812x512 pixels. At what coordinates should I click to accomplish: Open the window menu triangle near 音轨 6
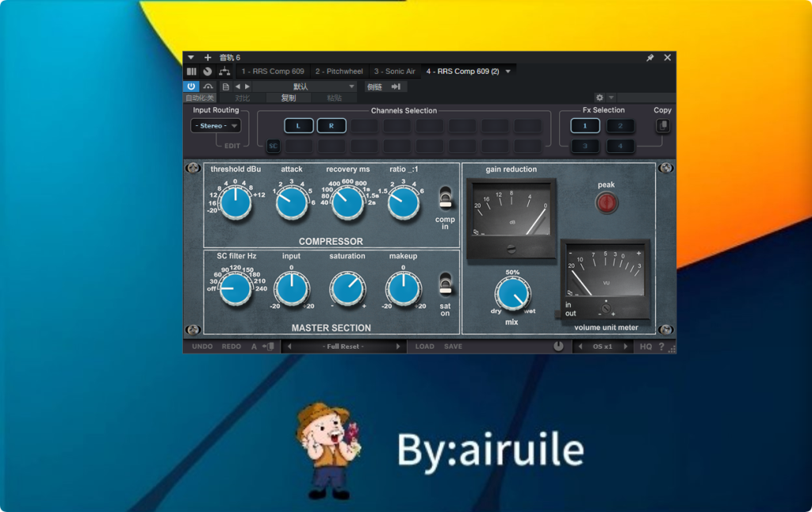[190, 58]
